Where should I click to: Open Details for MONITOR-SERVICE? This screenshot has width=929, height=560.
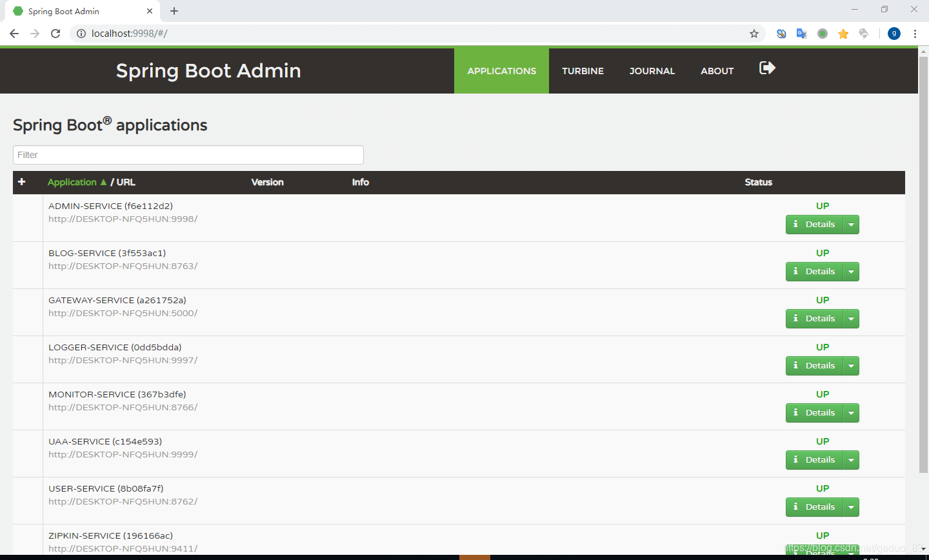tap(814, 413)
